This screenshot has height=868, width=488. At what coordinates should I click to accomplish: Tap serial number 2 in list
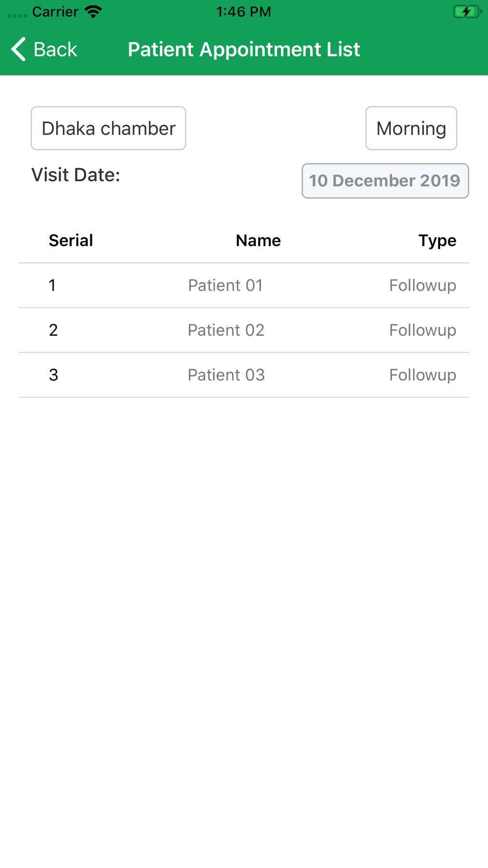pyautogui.click(x=53, y=330)
